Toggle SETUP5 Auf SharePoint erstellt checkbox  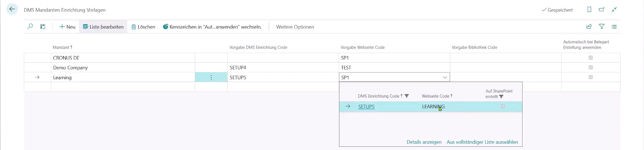pos(503,106)
